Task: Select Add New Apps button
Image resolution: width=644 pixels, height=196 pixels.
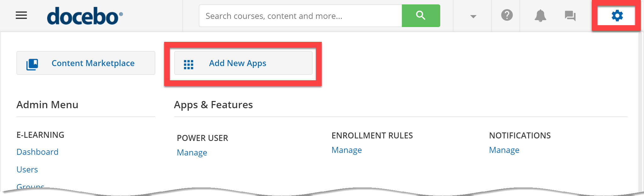Action: pos(243,63)
